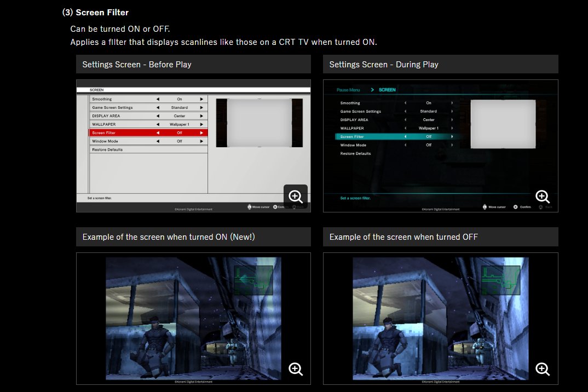Select the SCREEN tab header
The width and height of the screenshot is (588, 392).
(x=388, y=89)
